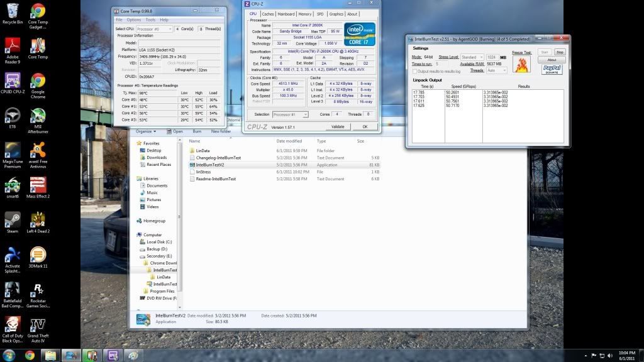Open the processor Selection dropdown in CPU-Z
Image resolution: width=644 pixels, height=362 pixels.
290,114
